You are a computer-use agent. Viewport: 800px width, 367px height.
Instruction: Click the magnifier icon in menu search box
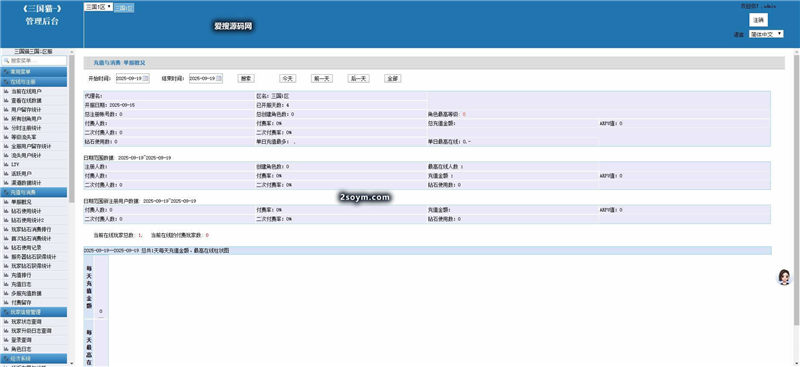(x=7, y=61)
